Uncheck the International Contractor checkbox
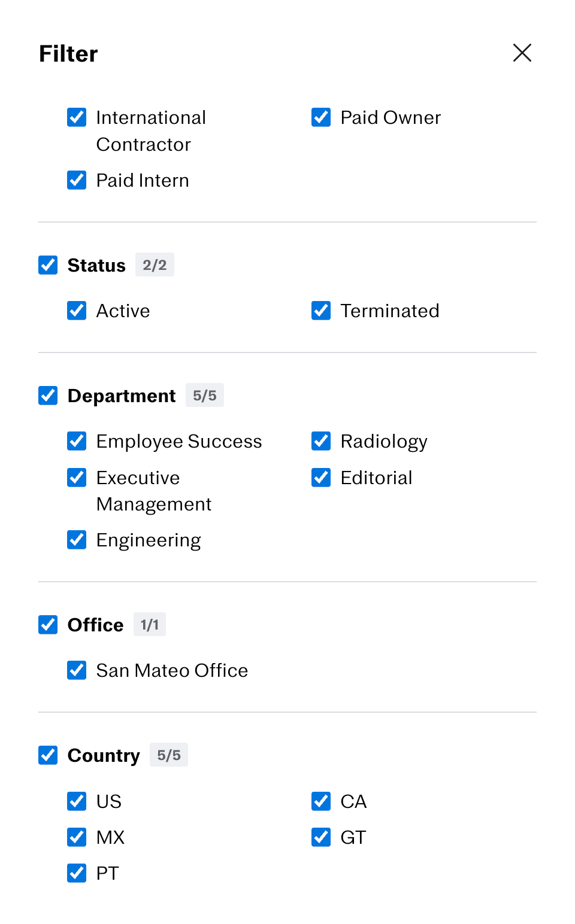This screenshot has height=924, width=575. pyautogui.click(x=77, y=117)
